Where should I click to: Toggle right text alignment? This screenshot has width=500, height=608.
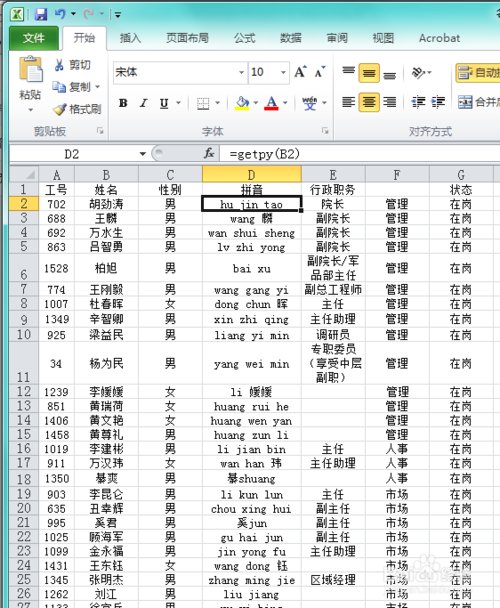[389, 102]
